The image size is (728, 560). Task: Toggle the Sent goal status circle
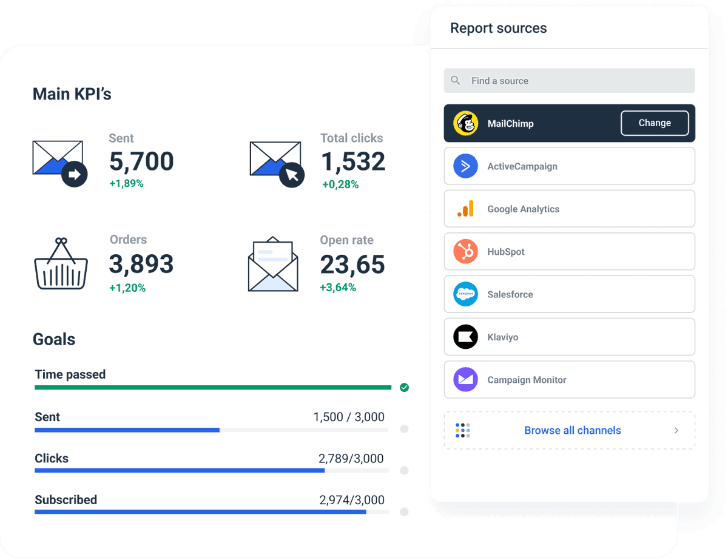click(404, 430)
